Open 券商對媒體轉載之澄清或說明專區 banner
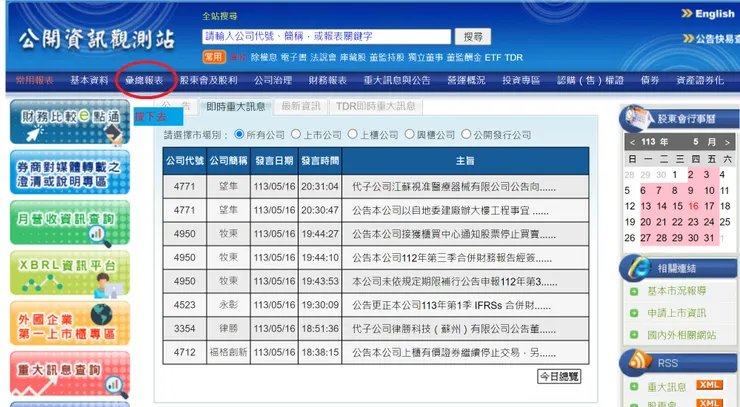This screenshot has height=407, width=740. 69,172
